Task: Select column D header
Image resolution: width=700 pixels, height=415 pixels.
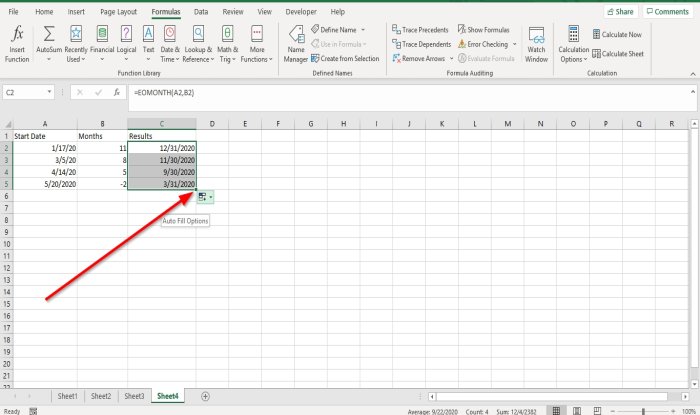Action: pos(212,124)
